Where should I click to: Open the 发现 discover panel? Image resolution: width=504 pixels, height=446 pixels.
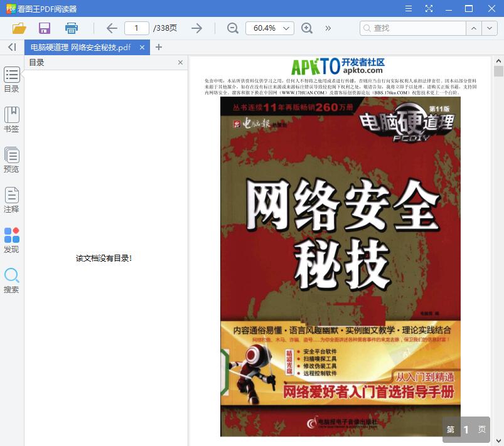[11, 240]
